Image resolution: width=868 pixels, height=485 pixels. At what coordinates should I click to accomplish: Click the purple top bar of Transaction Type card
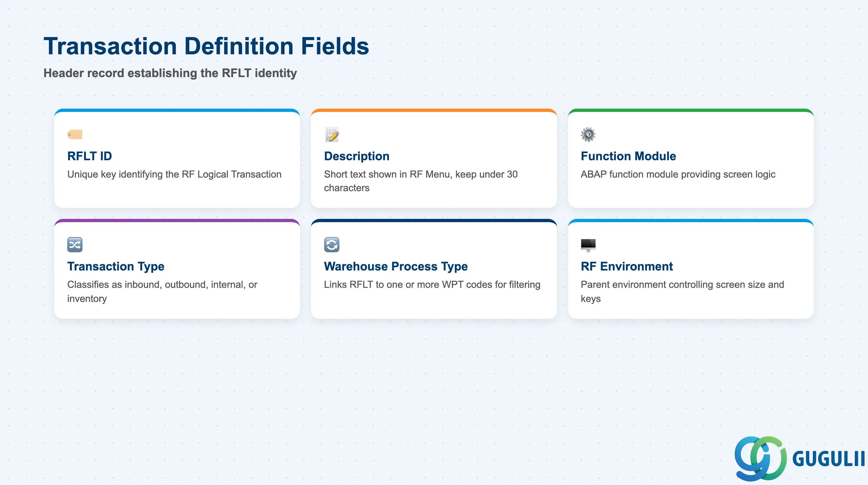click(x=177, y=221)
